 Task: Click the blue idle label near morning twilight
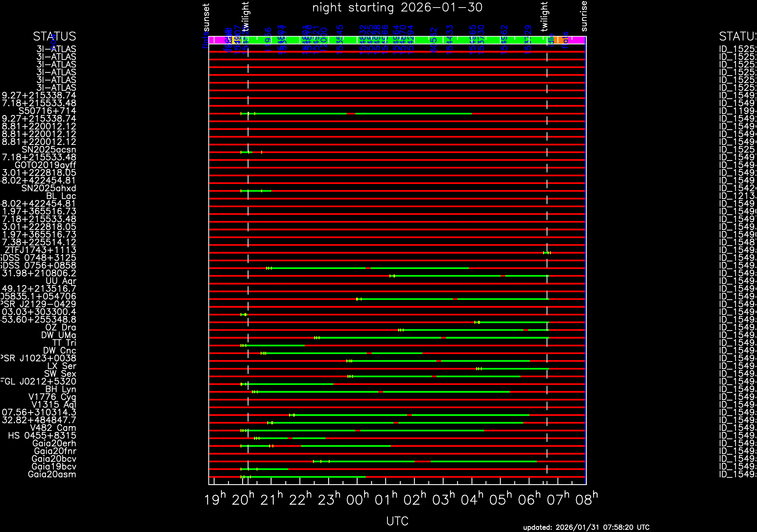coord(551,40)
